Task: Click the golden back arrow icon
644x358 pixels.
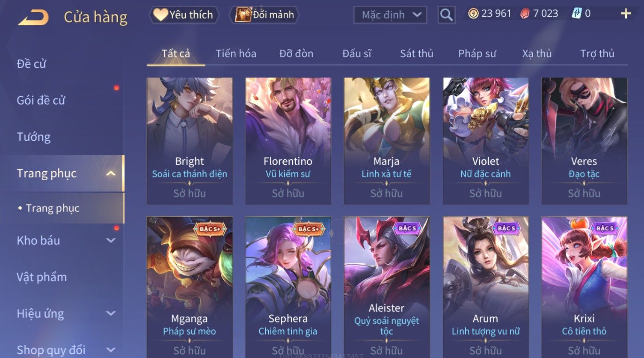Action: [x=33, y=18]
